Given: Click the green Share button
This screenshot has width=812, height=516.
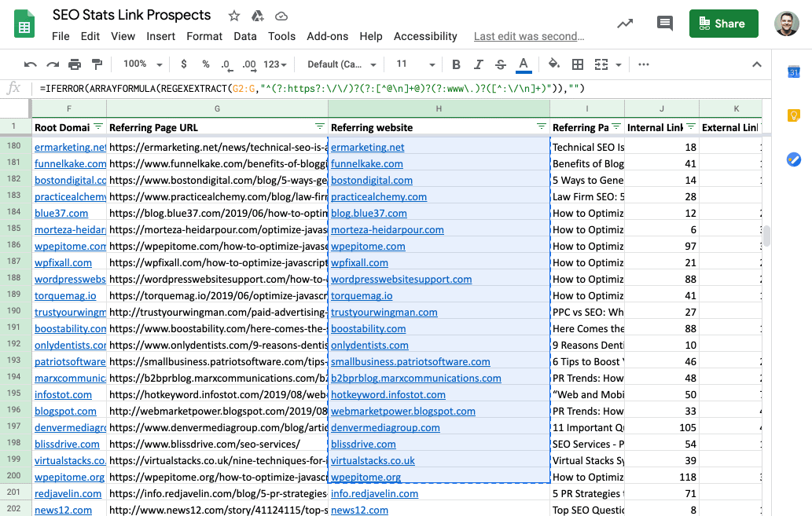Looking at the screenshot, I should coord(723,24).
